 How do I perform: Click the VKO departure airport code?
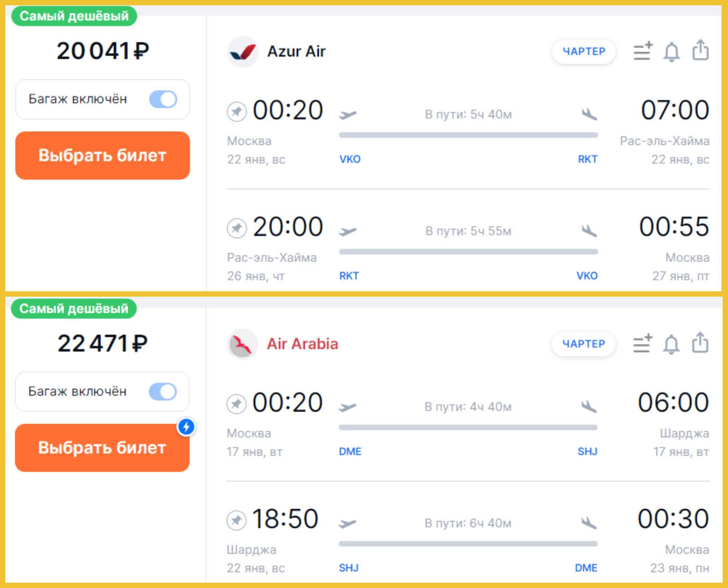350,159
